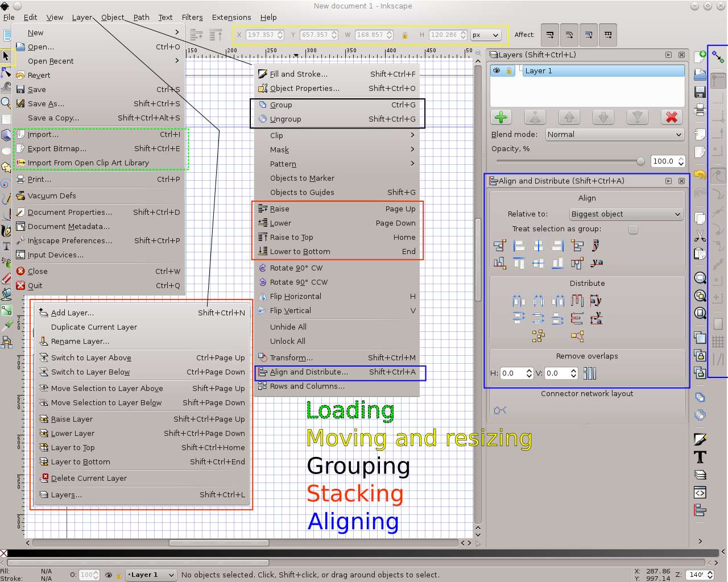Click Make horizontal gaps equal distribute icon
Screen dimensions: 728x582
[577, 300]
